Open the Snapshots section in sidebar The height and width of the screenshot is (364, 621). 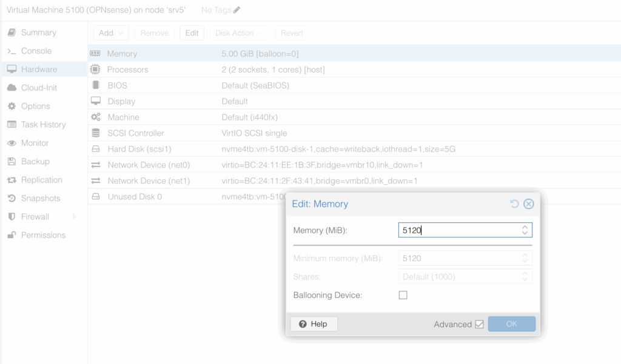click(x=40, y=198)
